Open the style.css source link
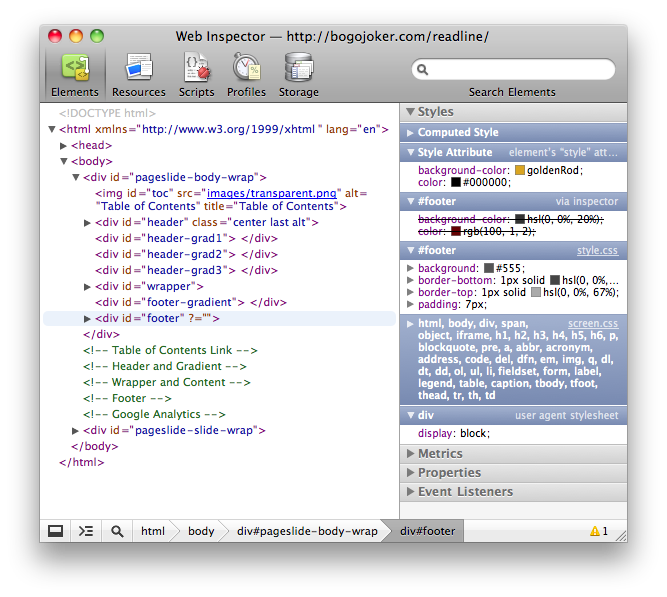Image resolution: width=667 pixels, height=597 pixels. (x=597, y=250)
